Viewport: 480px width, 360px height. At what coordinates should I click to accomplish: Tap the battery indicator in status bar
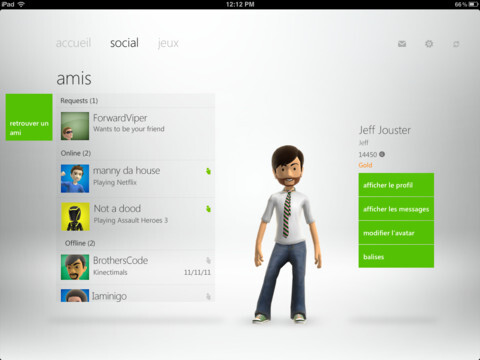(x=473, y=4)
